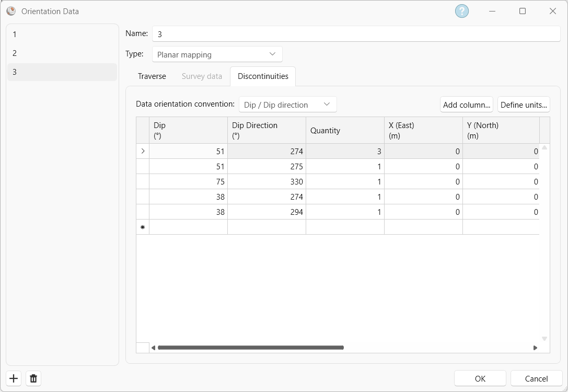
Task: Select the first row via its arrow marker
Action: click(x=142, y=151)
